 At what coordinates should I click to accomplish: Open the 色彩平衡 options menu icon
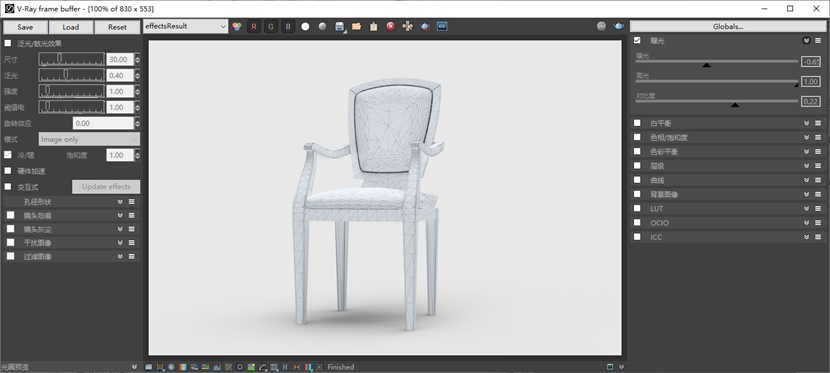818,151
